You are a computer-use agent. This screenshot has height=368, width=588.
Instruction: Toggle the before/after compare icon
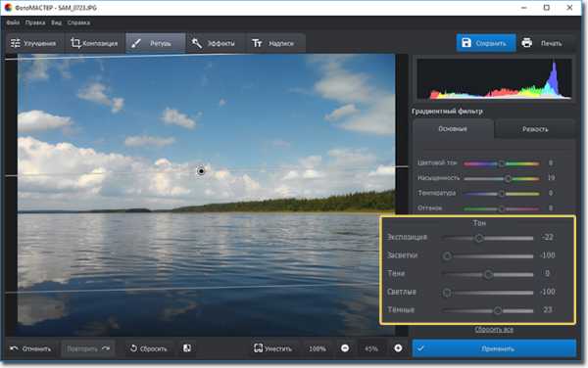(187, 348)
